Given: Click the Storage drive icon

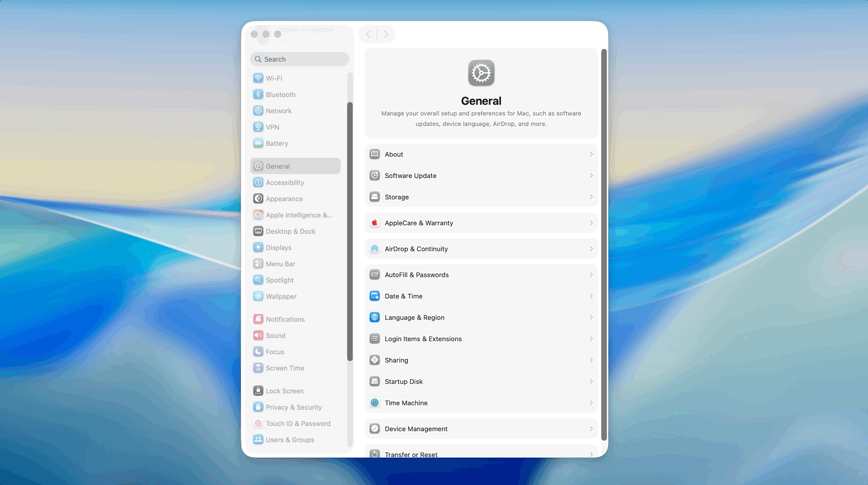Looking at the screenshot, I should tap(375, 197).
